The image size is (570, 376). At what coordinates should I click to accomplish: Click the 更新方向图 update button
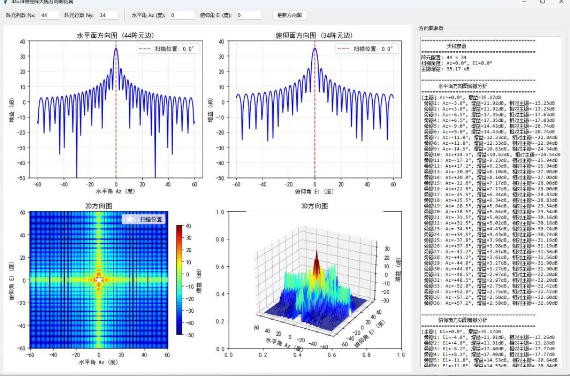coord(289,15)
